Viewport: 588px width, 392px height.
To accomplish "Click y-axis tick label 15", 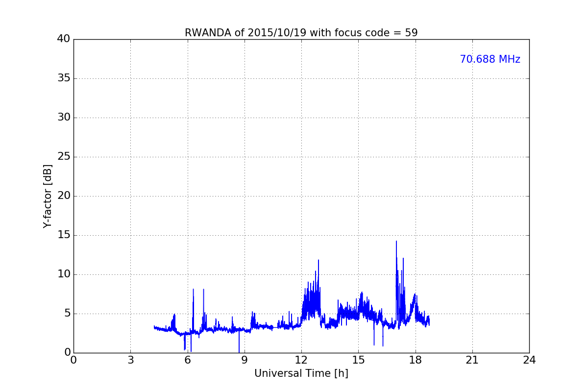I will [x=64, y=235].
